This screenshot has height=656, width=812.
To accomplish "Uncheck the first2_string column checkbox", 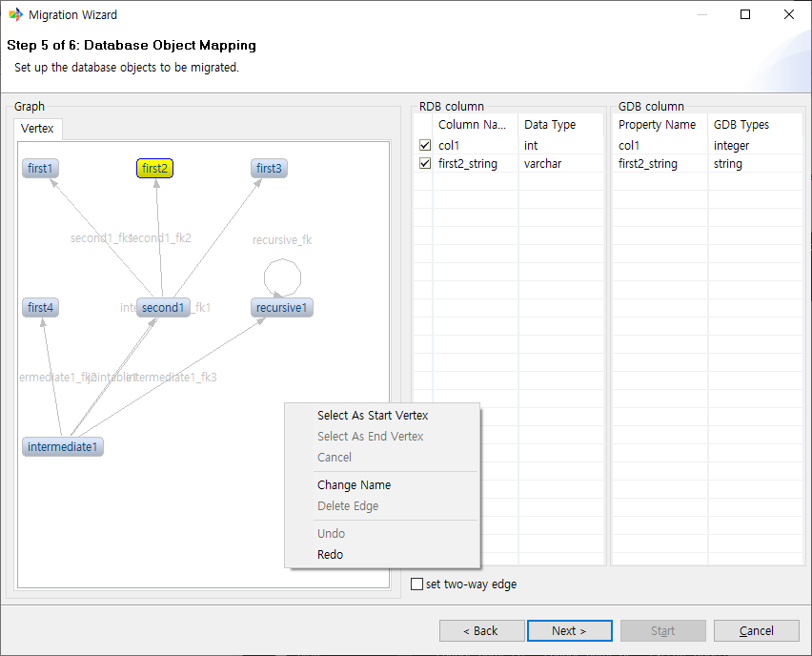I will click(425, 164).
